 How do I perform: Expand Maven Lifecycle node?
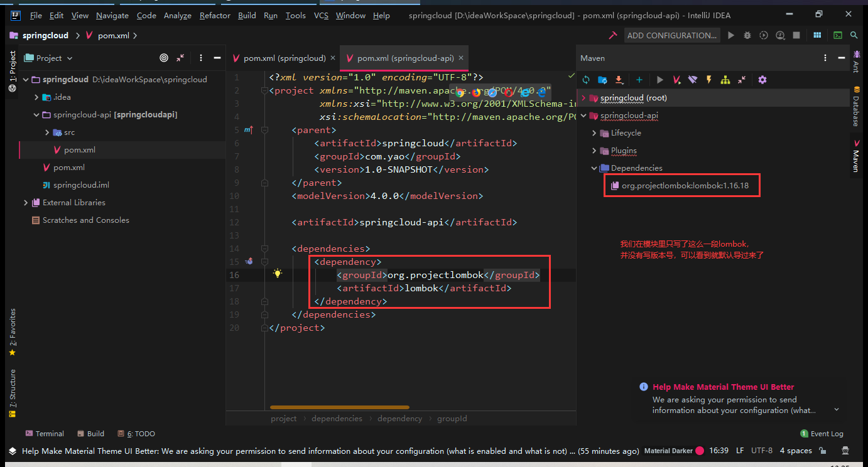[x=594, y=133]
